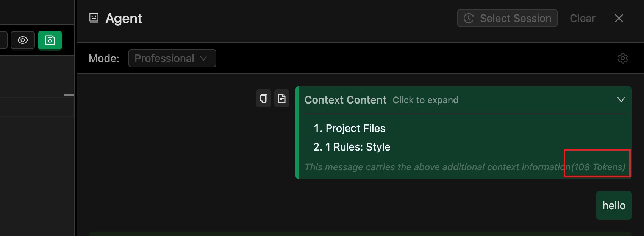Click the clock icon in Select Session
The height and width of the screenshot is (236, 644).
pos(469,18)
